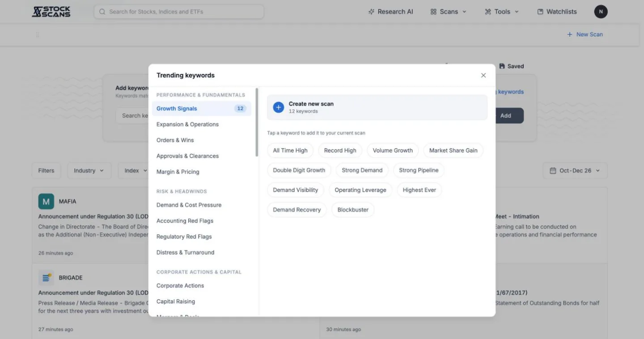Click the plus icon beside New Scan
Screen dimensions: 644x339
click(570, 34)
